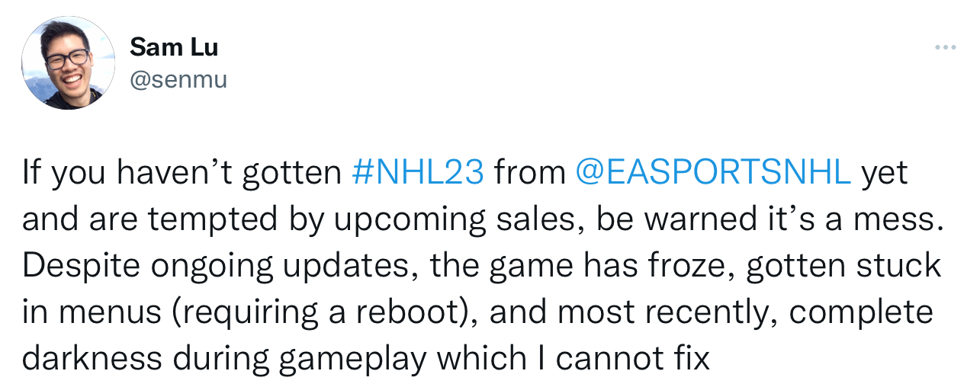
Task: Click Sam Lu's profile avatar photo
Action: [68, 62]
